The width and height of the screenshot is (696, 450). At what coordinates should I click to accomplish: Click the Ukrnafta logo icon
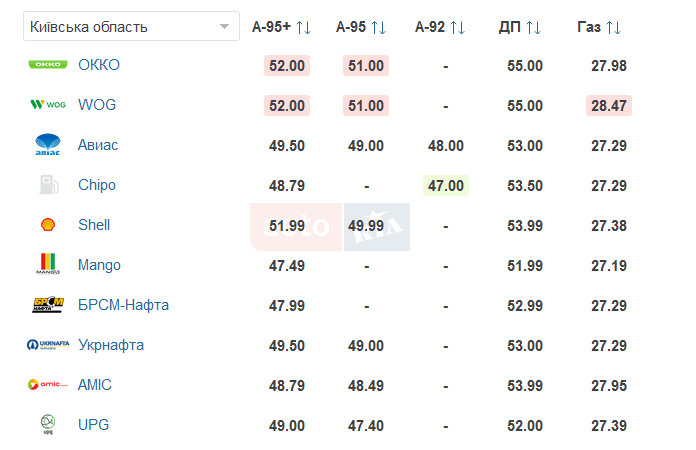point(48,344)
